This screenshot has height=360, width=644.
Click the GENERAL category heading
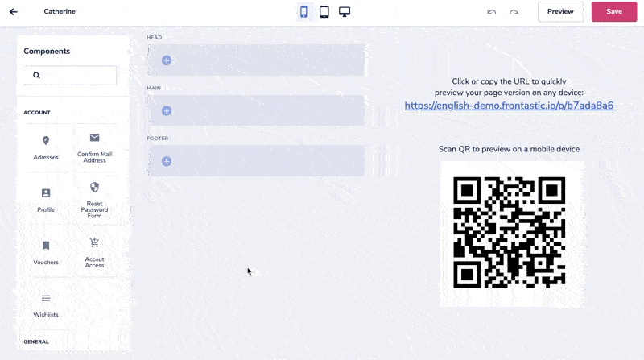pos(36,342)
